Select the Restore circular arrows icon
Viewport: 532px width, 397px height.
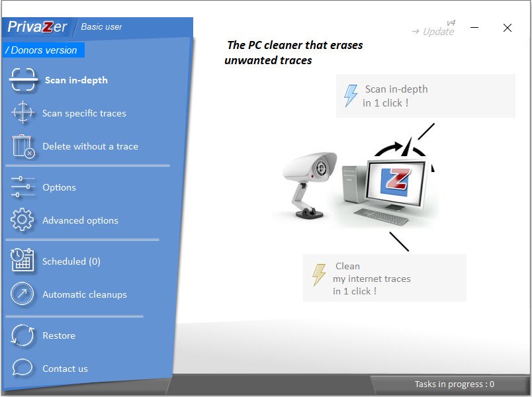coord(22,335)
